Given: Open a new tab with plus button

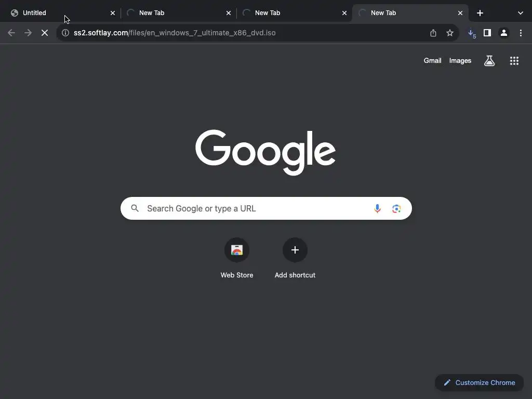Looking at the screenshot, I should coord(480,13).
